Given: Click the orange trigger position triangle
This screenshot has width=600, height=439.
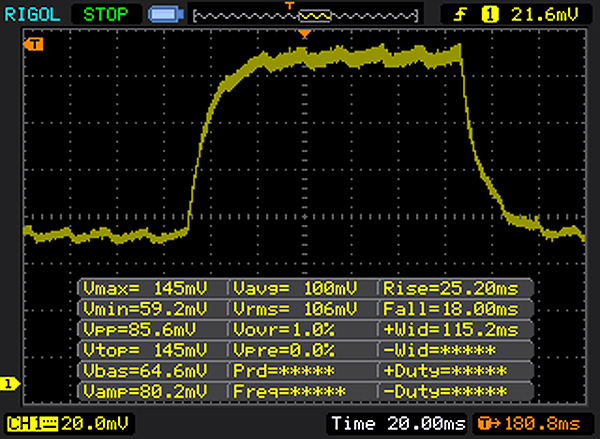Looking at the screenshot, I should point(305,34).
